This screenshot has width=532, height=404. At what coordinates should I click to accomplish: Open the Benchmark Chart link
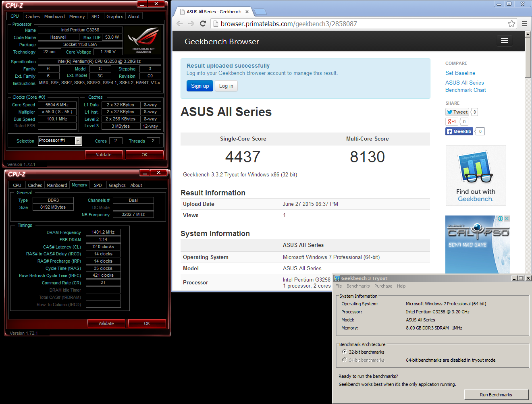(465, 90)
